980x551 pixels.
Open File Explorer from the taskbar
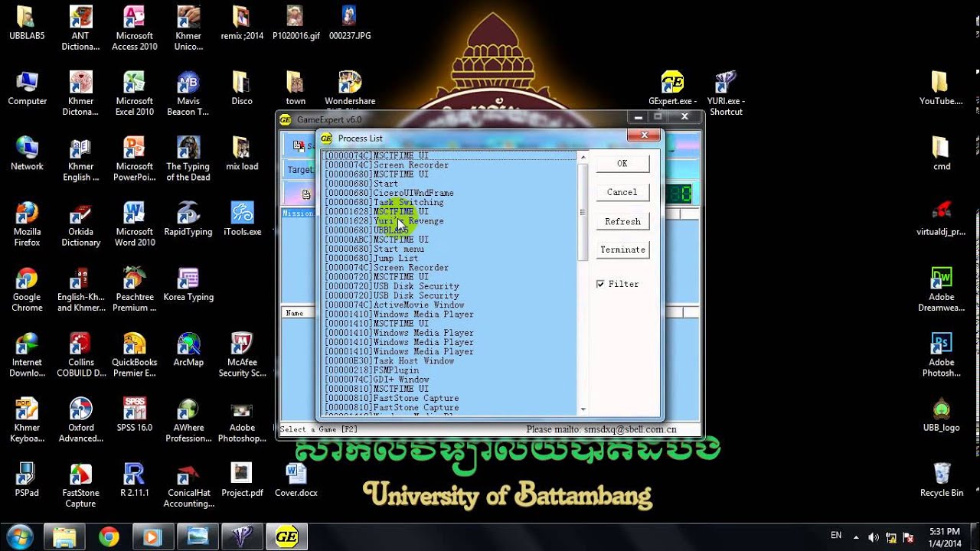pyautogui.click(x=64, y=536)
